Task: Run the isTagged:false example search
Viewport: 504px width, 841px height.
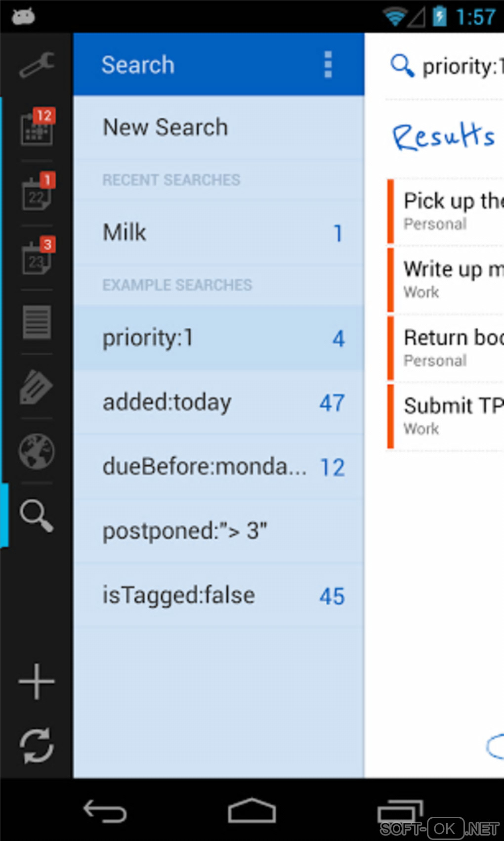Action: tap(218, 595)
